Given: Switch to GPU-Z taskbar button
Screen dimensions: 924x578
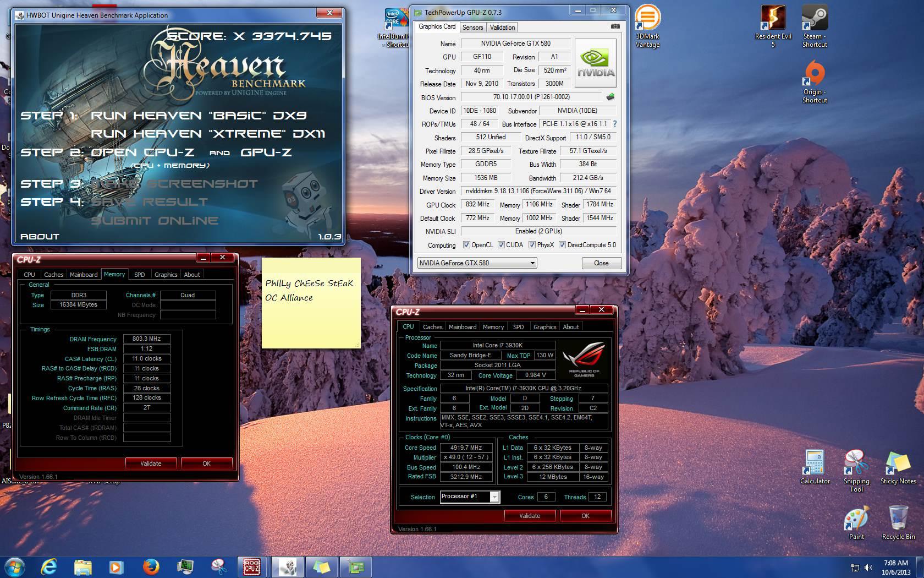Looking at the screenshot, I should click(x=355, y=566).
